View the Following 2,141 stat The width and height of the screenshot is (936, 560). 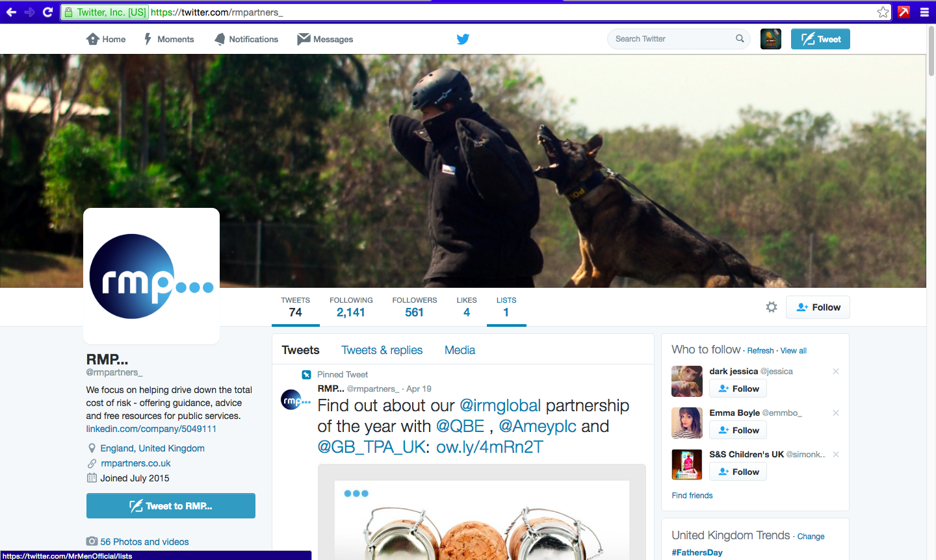351,307
